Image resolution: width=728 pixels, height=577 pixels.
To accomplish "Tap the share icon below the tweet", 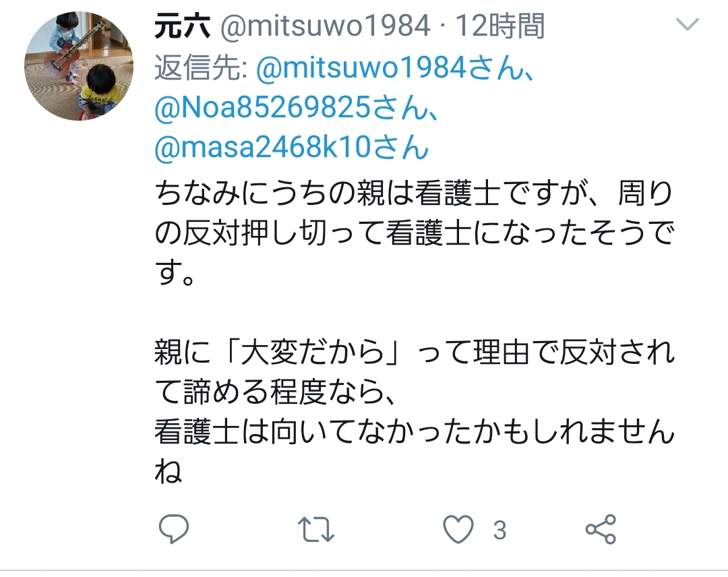I will point(601,529).
